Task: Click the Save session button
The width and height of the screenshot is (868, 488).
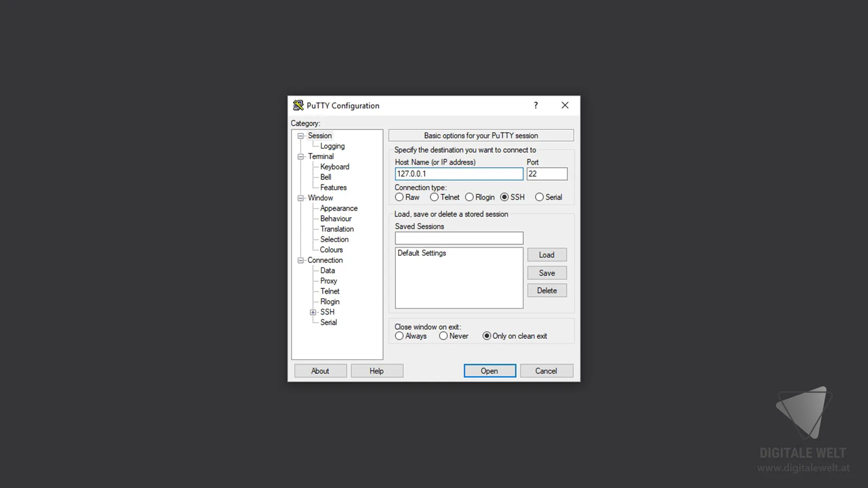Action: 547,273
